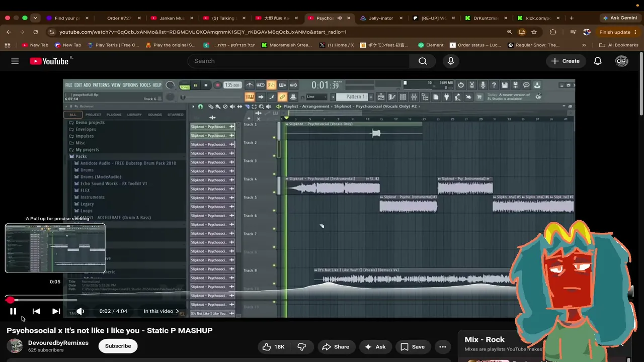Image resolution: width=644 pixels, height=362 pixels.
Task: Subscribe to DevouredbyRemixes
Action: pos(118,346)
